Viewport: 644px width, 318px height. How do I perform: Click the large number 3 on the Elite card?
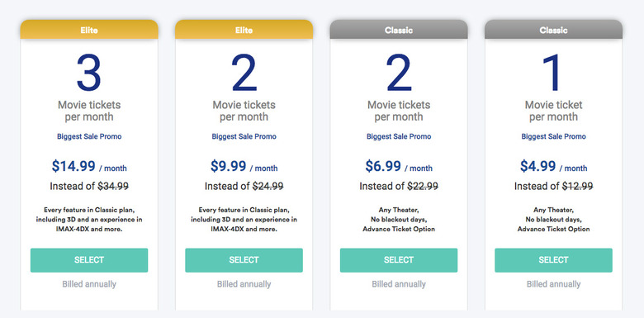[89, 73]
